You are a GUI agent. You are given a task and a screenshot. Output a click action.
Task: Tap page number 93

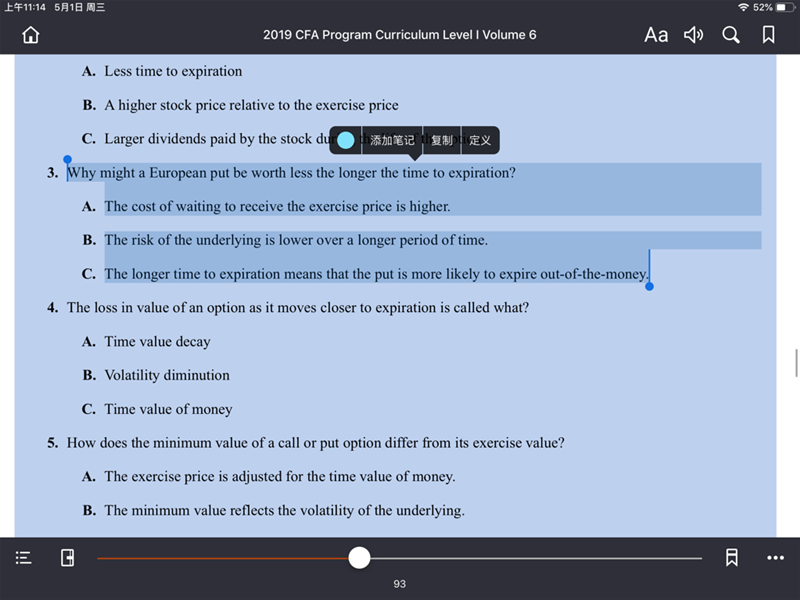(x=399, y=584)
